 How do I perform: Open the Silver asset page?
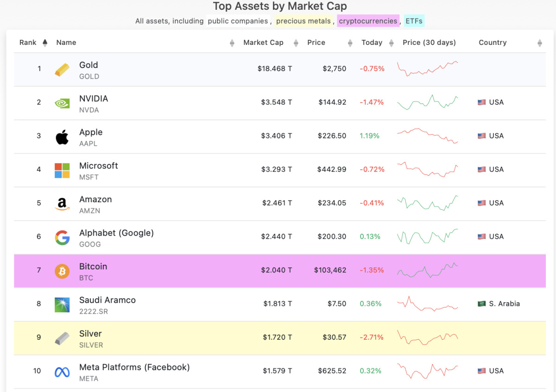pyautogui.click(x=90, y=334)
